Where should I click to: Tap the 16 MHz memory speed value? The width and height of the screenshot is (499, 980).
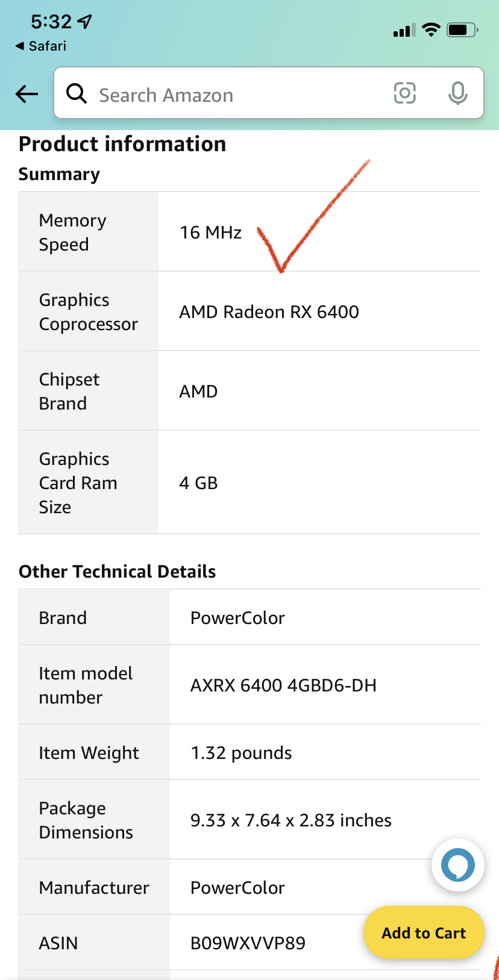tap(210, 233)
